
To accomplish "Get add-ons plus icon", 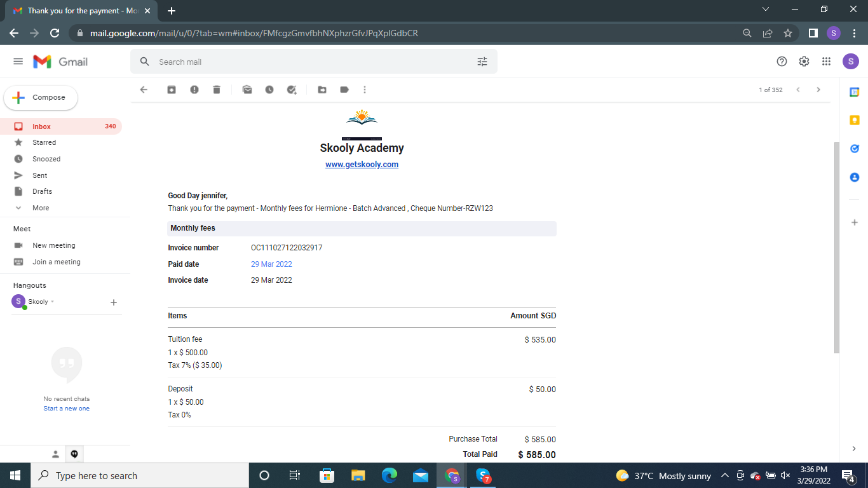I will pyautogui.click(x=855, y=222).
